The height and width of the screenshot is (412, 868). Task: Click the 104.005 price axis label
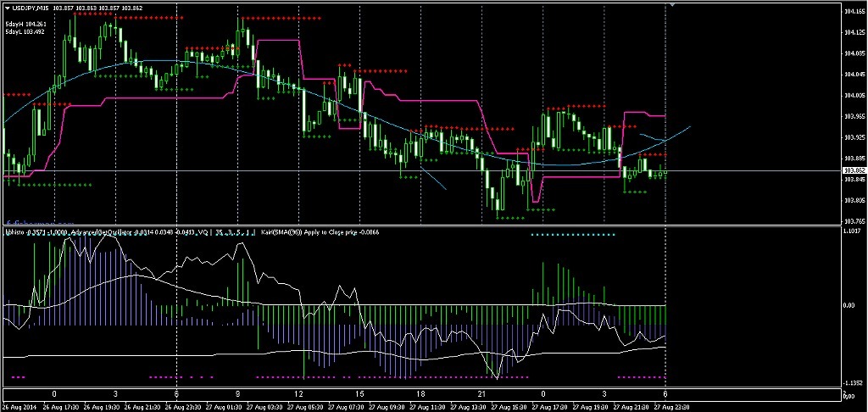tap(855, 95)
